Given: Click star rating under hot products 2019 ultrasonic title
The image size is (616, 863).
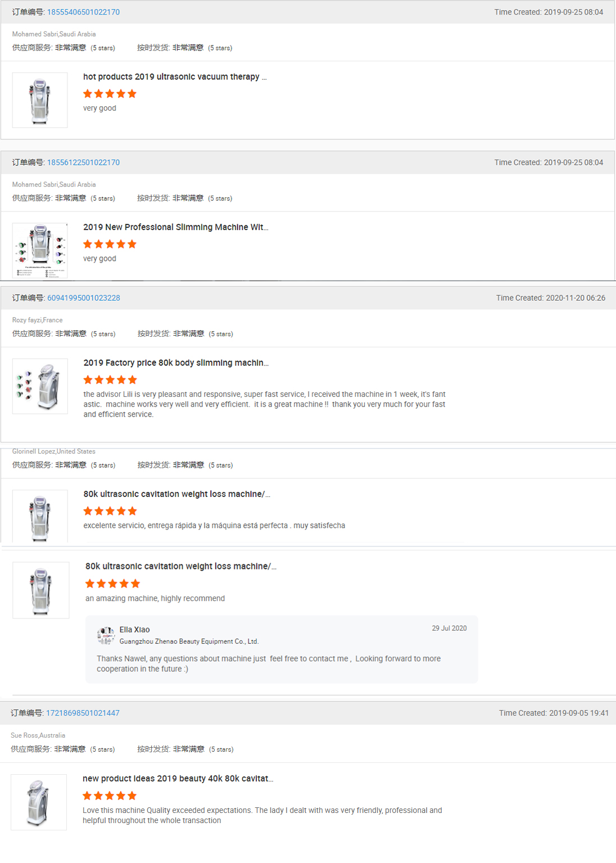Looking at the screenshot, I should click(110, 94).
